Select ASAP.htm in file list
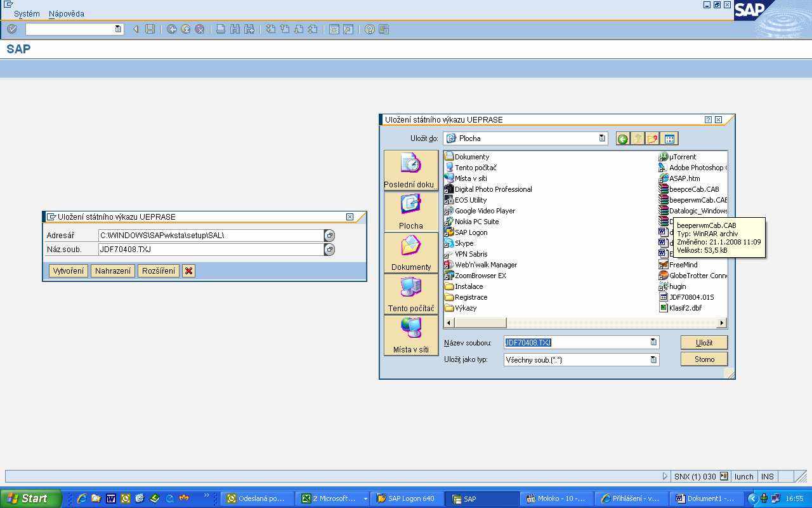The width and height of the screenshot is (812, 508). (679, 178)
